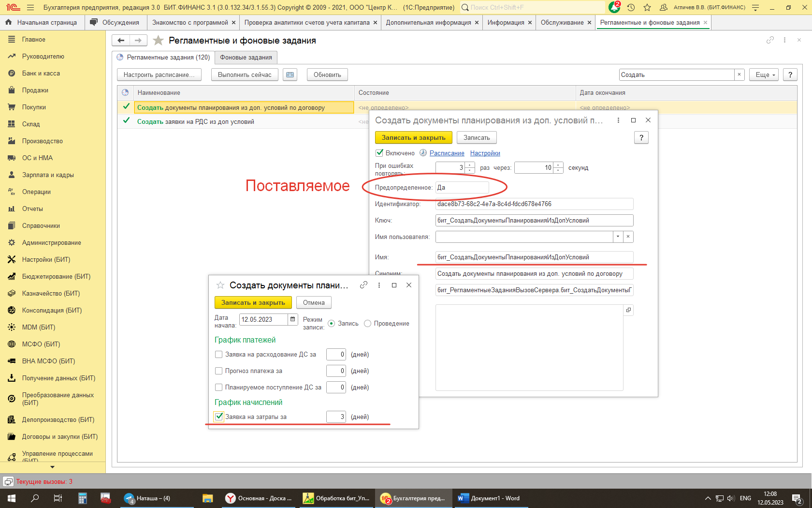812x508 pixels.
Task: Open Покупки section in sidebar
Action: (x=34, y=107)
